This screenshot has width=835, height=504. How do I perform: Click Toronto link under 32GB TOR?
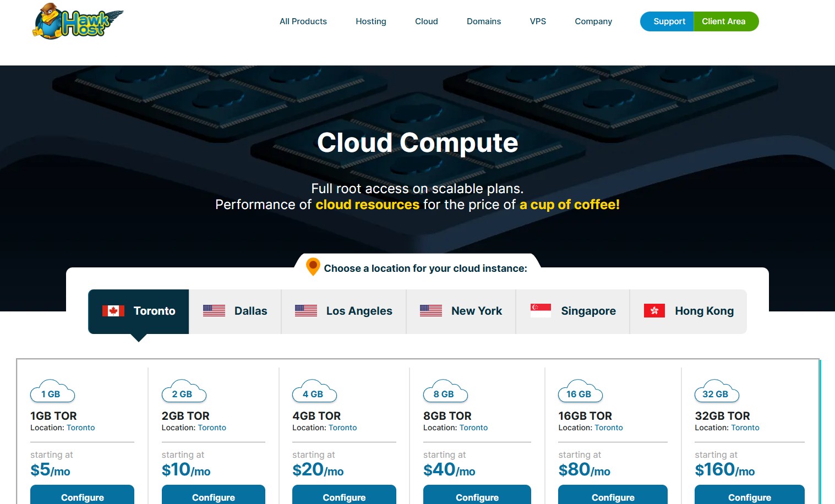(x=745, y=428)
